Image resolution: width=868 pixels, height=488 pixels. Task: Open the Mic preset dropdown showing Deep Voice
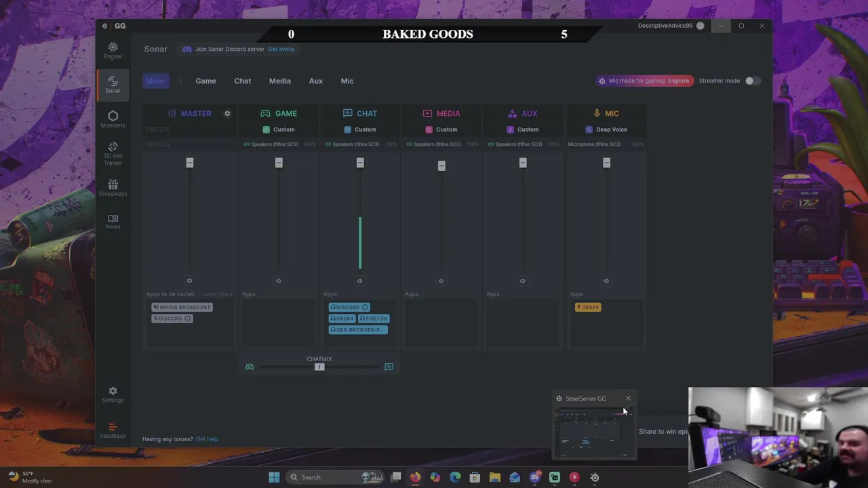[606, 129]
